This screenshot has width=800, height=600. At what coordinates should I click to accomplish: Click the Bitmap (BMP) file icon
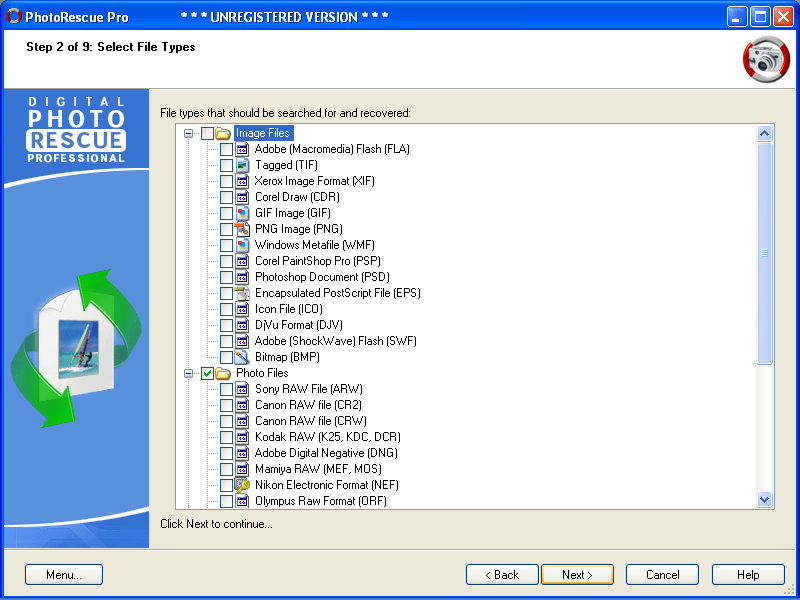tap(242, 357)
